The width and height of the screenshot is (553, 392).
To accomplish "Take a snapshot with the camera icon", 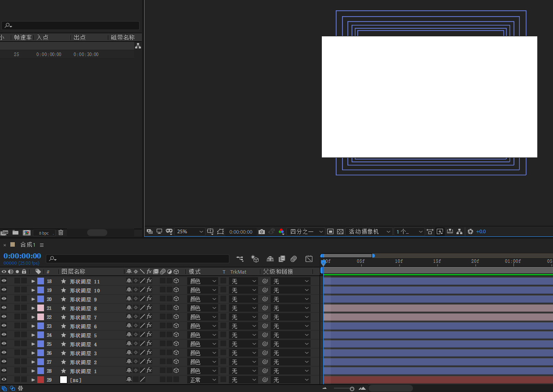I will point(262,232).
